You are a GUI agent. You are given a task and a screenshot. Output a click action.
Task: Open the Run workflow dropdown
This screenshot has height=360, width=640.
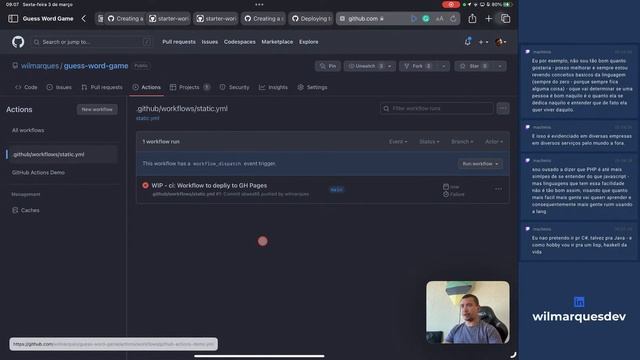click(480, 164)
